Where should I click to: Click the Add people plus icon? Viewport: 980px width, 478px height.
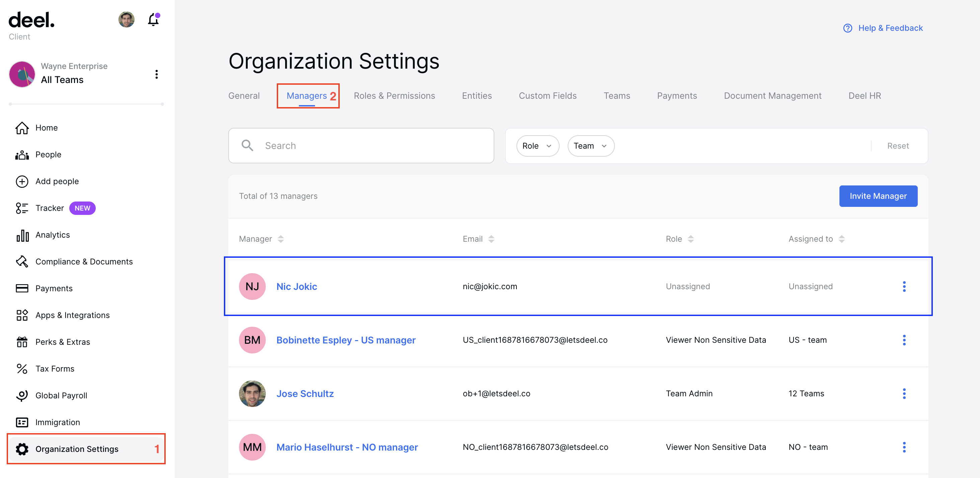pos(22,181)
